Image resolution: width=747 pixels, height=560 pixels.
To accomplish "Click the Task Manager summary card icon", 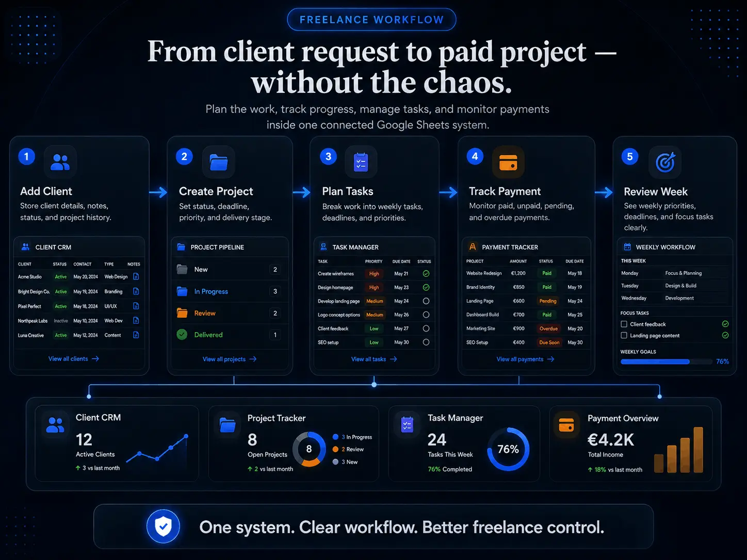I will [408, 425].
